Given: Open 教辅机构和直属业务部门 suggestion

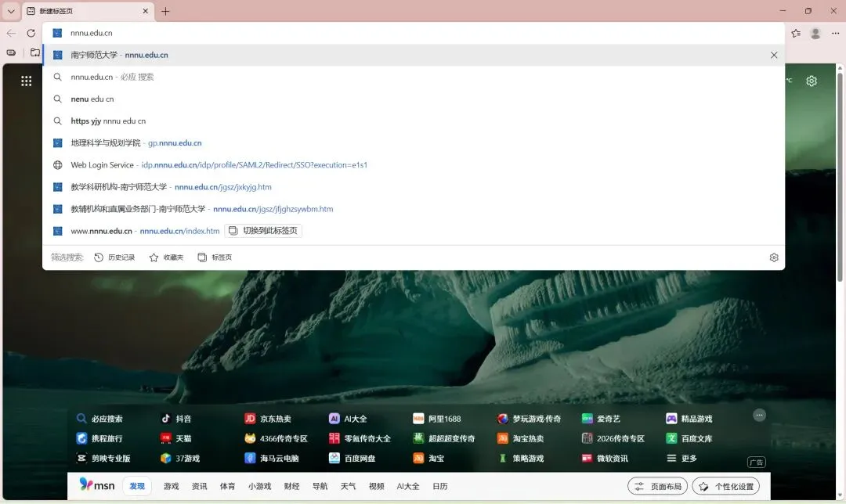Looking at the screenshot, I should 414,209.
